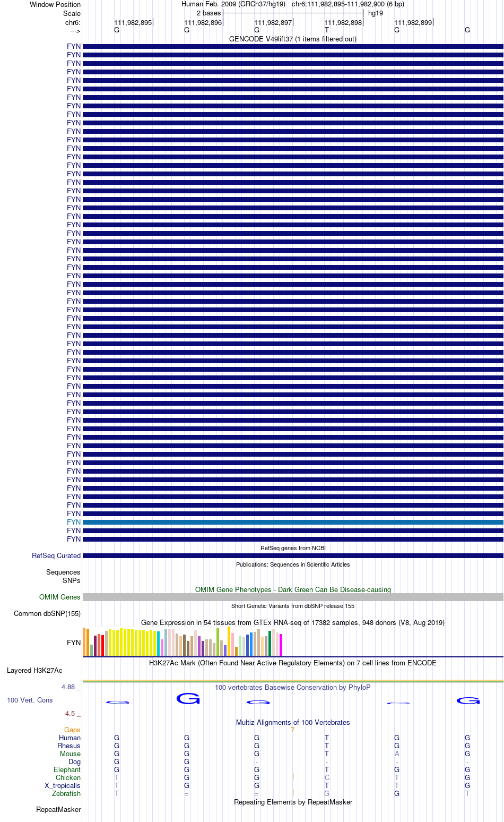Select the Mouse species row label
The height and width of the screenshot is (822, 504).
(70, 754)
